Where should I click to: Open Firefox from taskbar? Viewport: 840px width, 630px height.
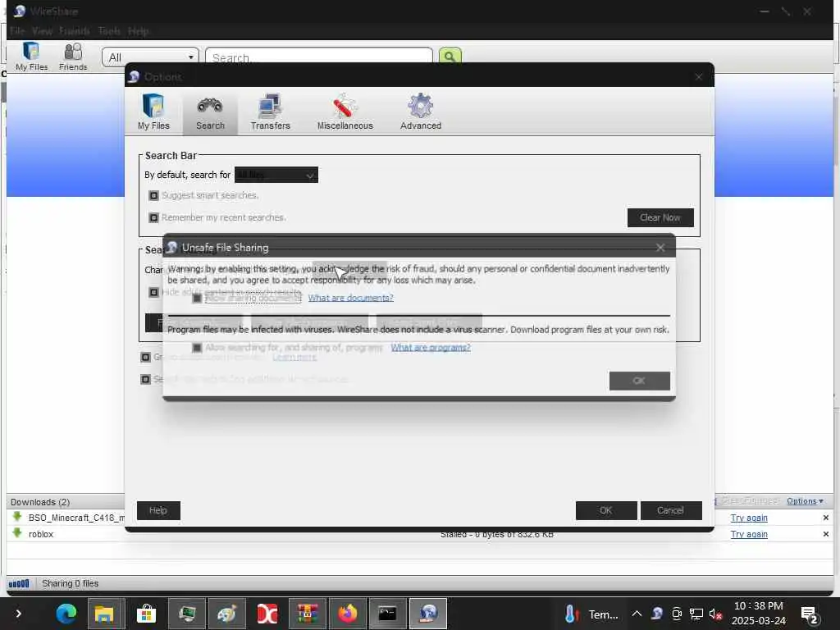(x=347, y=614)
